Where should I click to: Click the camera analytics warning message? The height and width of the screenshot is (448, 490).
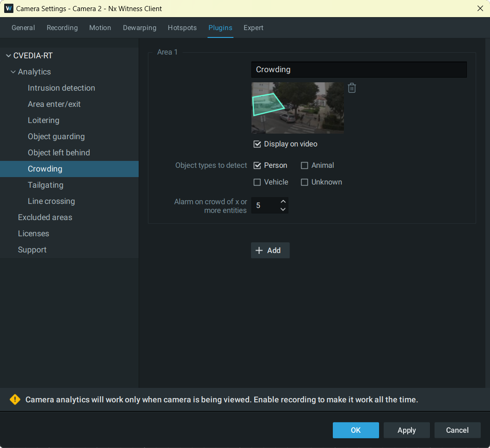pos(221,399)
